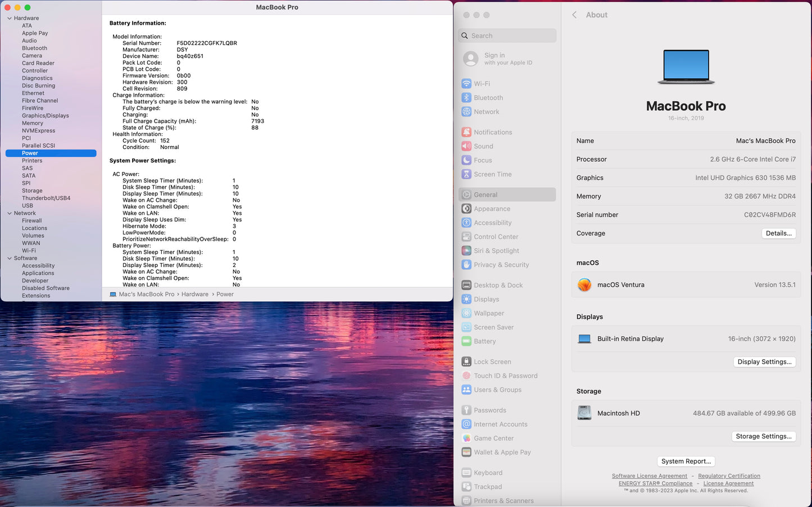Select Privacy & Security in settings sidebar
812x507 pixels.
pos(501,265)
